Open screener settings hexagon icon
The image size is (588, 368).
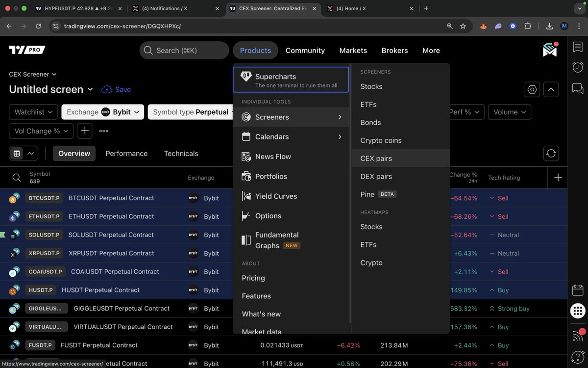(532, 89)
